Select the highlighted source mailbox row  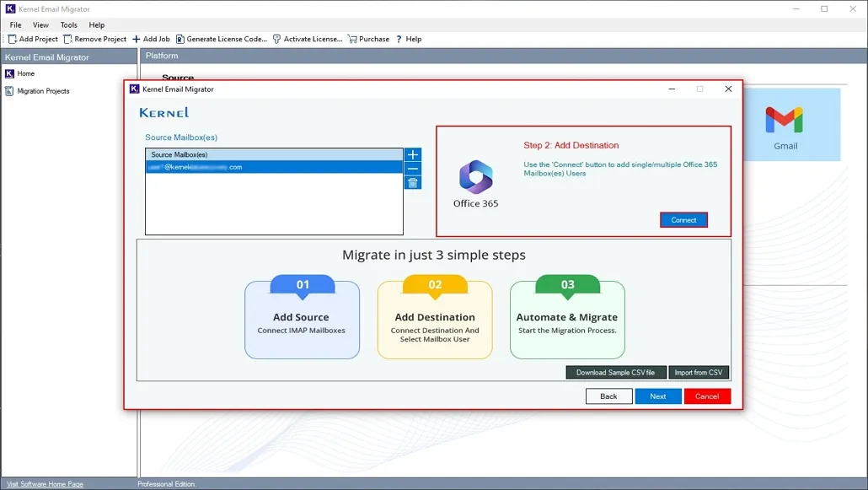[x=274, y=167]
